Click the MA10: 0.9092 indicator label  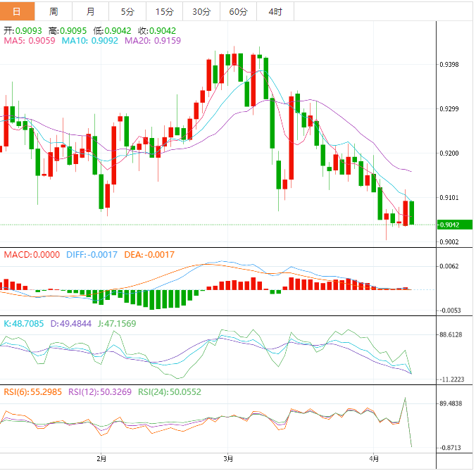pyautogui.click(x=90, y=41)
